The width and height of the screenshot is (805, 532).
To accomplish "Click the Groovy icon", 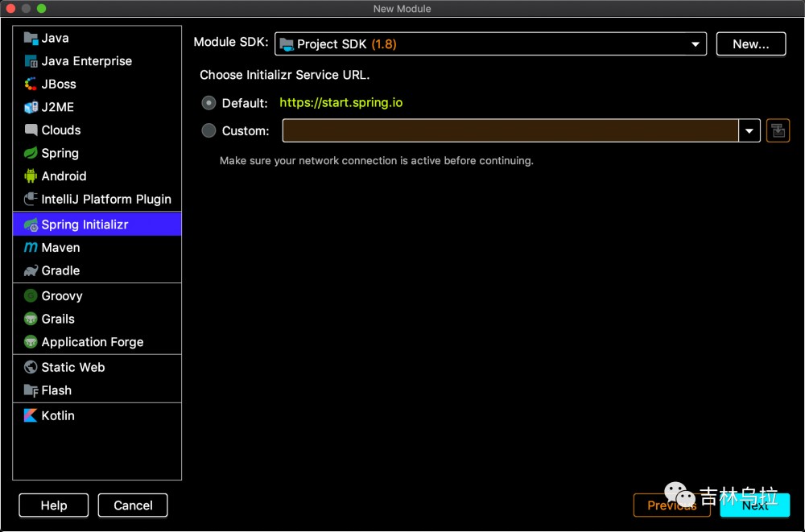I will pos(31,296).
